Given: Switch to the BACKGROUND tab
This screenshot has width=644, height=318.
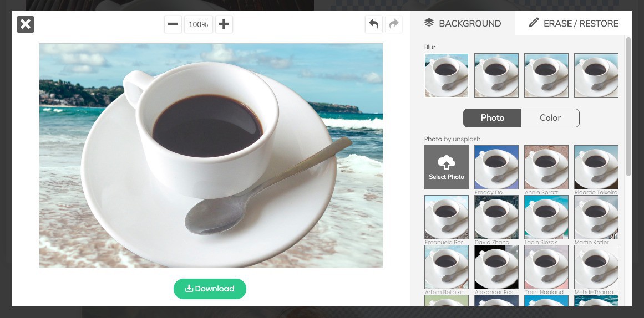Looking at the screenshot, I should pos(463,23).
